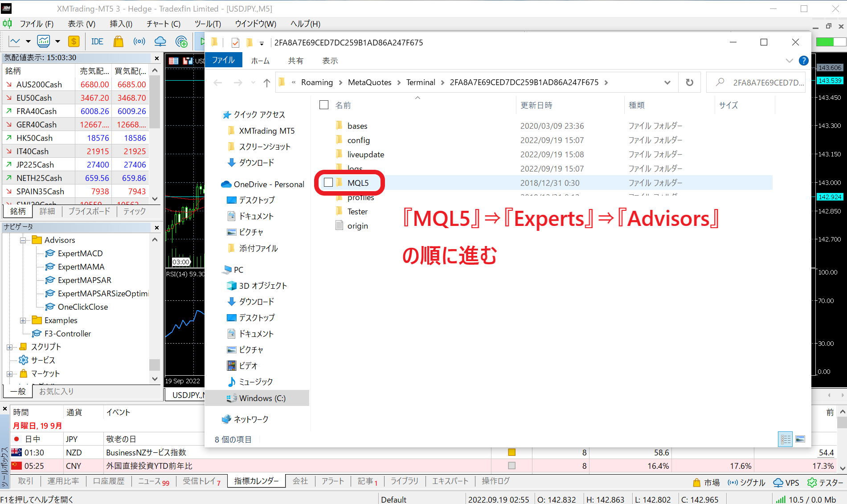Open the bases folder in Explorer
This screenshot has height=504, width=847.
[357, 126]
